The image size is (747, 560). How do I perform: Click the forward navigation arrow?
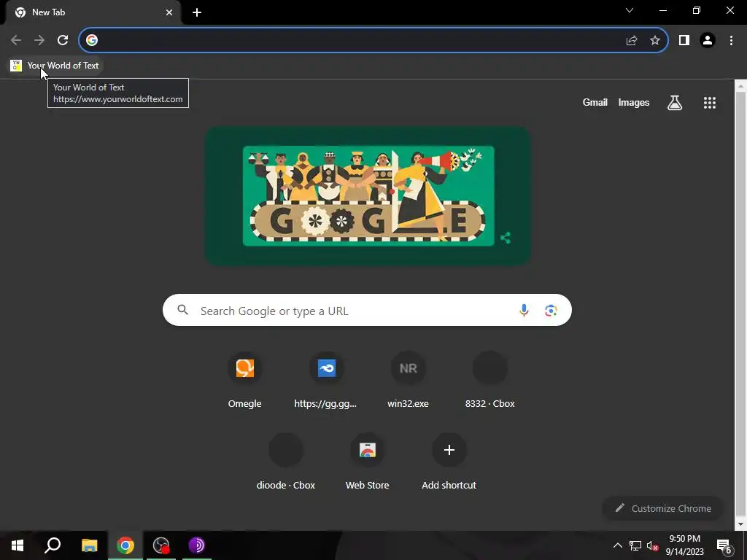(x=39, y=40)
